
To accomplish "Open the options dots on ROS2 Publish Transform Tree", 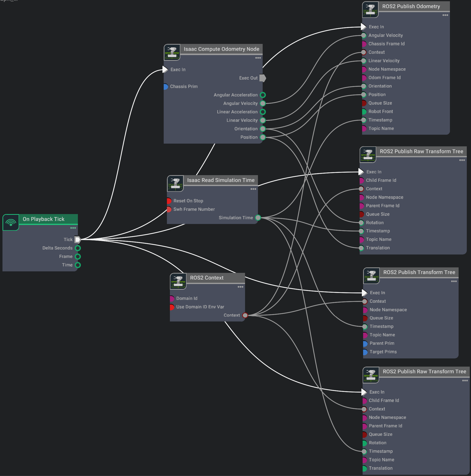I will point(454,281).
